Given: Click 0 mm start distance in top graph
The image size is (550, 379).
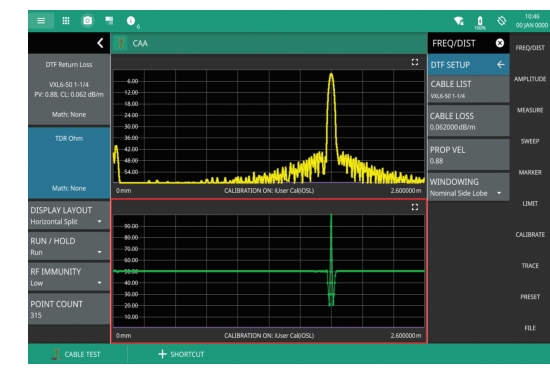Looking at the screenshot, I should [x=123, y=191].
